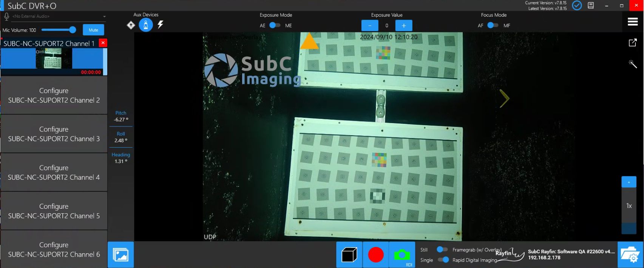Adjust the Mic Volume slider handle
Viewport: 644px width, 268px height.
pos(73,30)
